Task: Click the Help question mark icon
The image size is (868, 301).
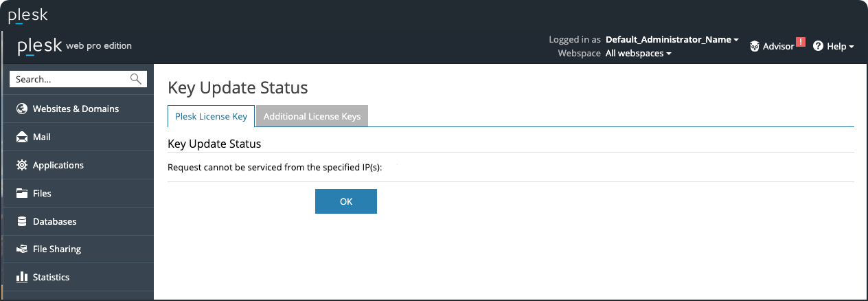Action: [818, 46]
